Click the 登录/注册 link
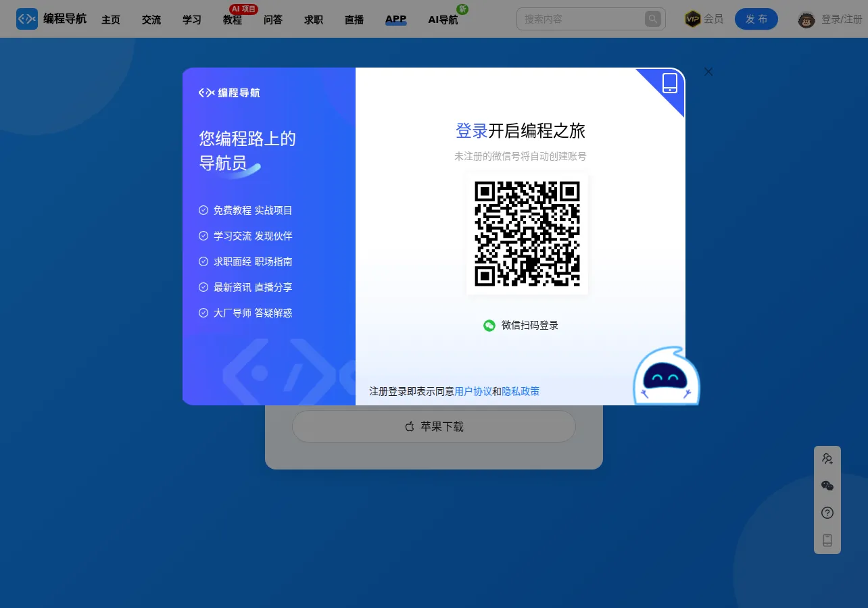 (842, 20)
